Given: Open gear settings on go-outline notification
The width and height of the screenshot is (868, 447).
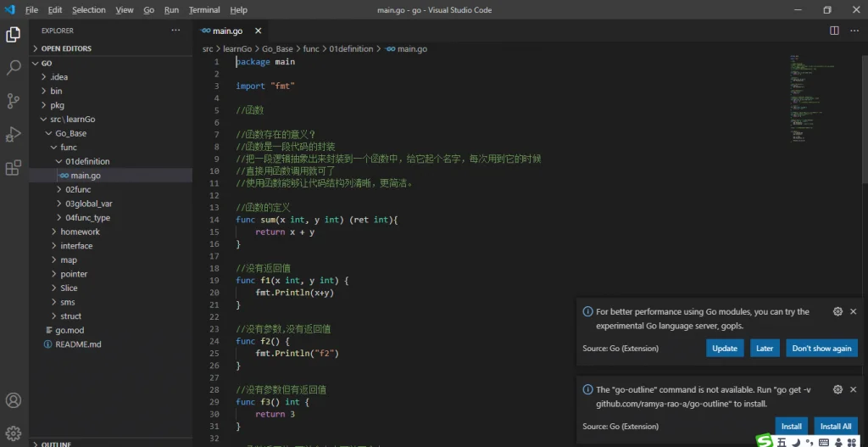Looking at the screenshot, I should [x=837, y=389].
